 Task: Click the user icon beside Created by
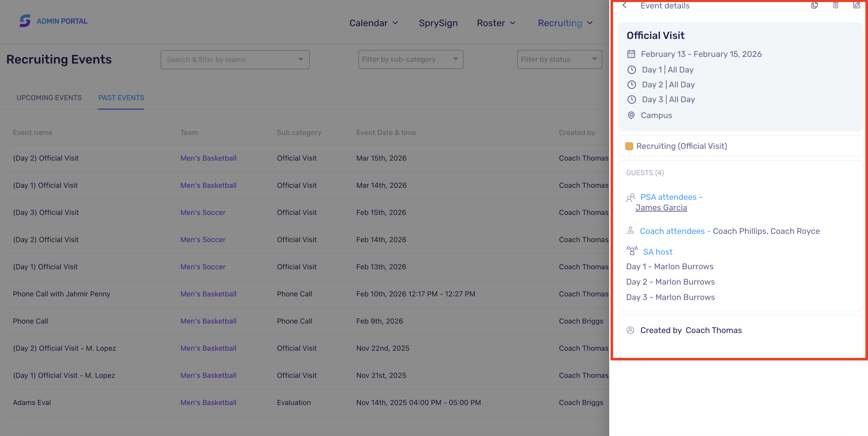(630, 330)
